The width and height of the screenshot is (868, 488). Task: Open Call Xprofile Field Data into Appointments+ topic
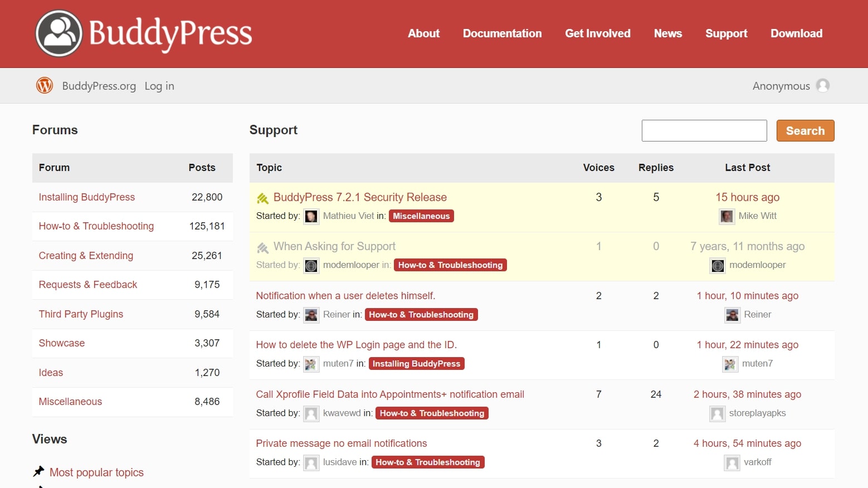390,394
